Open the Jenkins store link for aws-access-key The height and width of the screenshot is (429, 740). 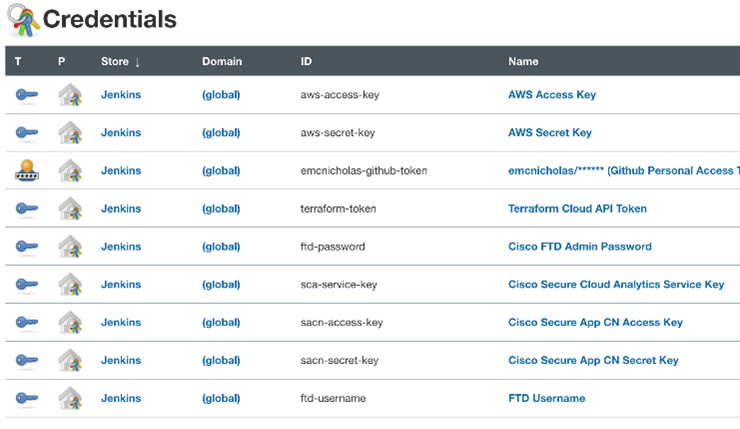pos(121,94)
